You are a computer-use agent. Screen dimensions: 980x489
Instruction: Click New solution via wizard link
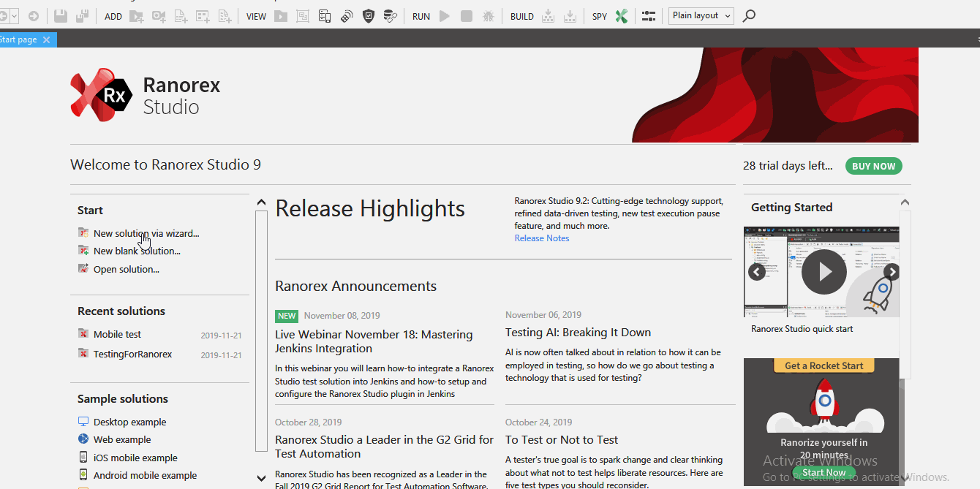(146, 234)
